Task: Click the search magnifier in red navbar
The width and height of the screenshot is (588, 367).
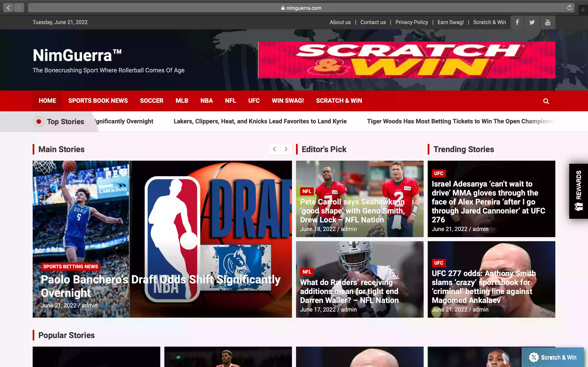Action: pos(546,101)
